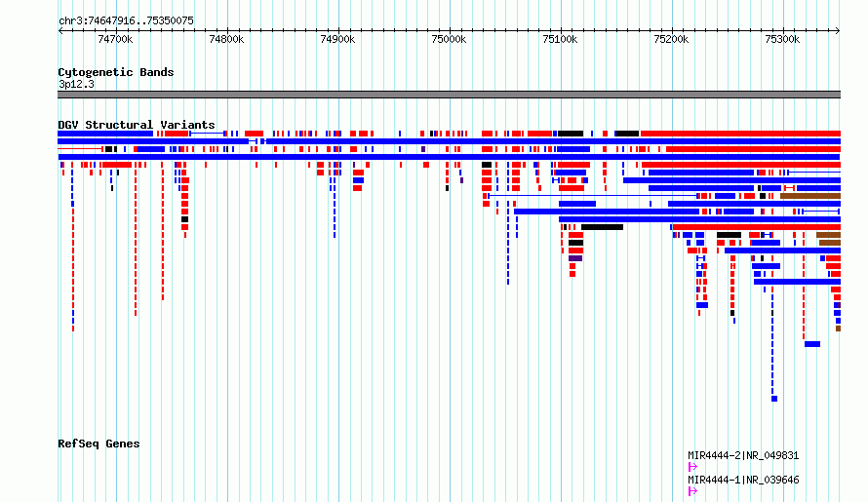Screen dimensions: 868x502
Task: Select the isolated blue variant bar below 75300k
Action: click(x=812, y=344)
